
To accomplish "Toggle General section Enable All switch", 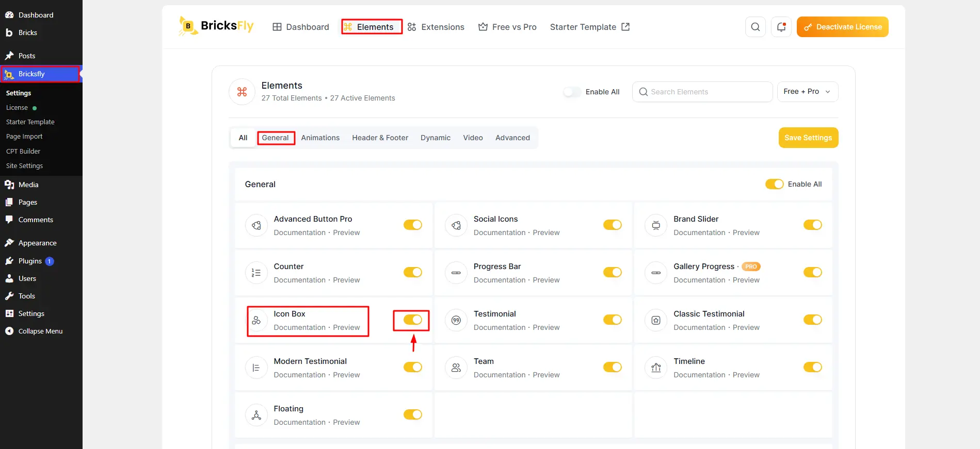I will tap(774, 184).
